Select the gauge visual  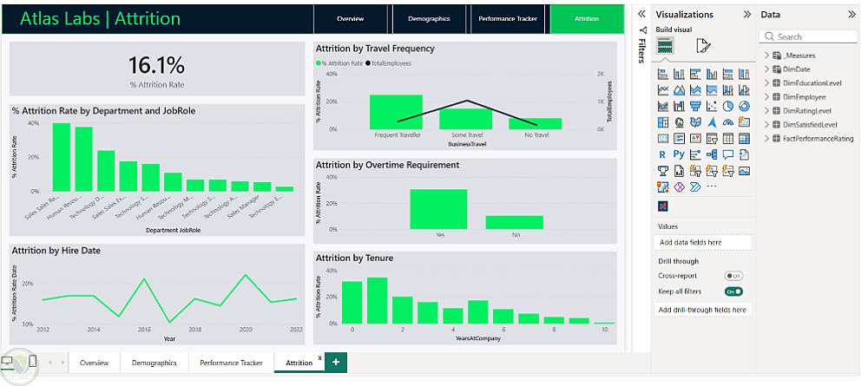coord(728,121)
